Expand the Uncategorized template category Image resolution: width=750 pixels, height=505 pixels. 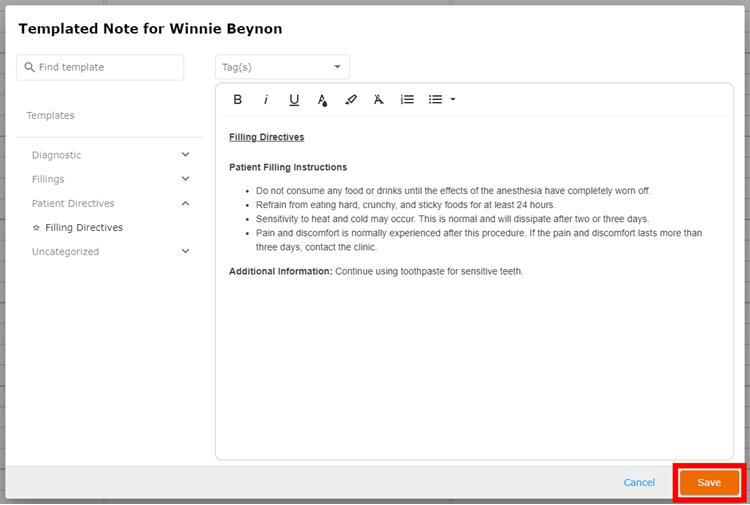(186, 251)
